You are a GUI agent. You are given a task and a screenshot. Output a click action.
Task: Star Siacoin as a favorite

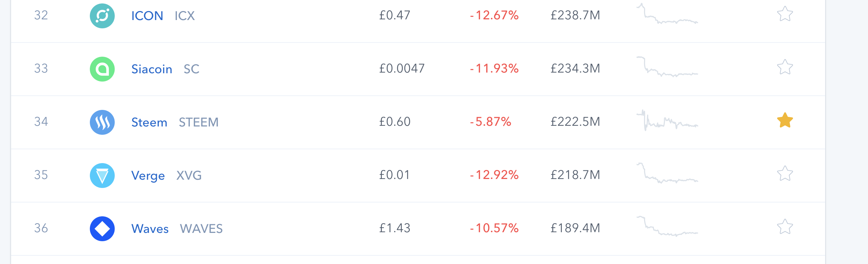pyautogui.click(x=785, y=67)
